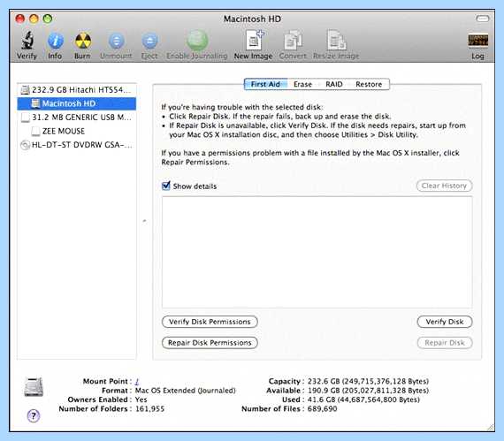Click the toolbar hide pill button in title bar
Screen dimensions: 504x441
coord(482,19)
